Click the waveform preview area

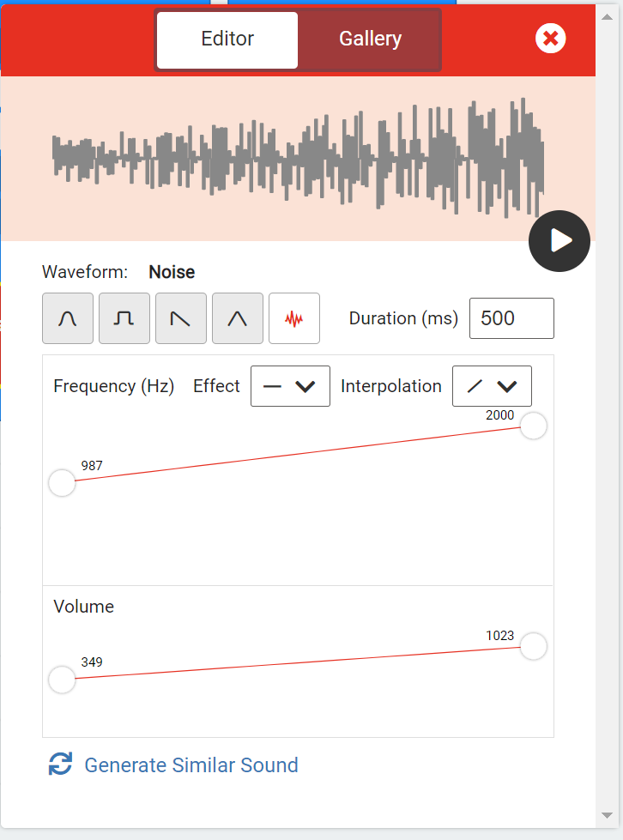(x=300, y=154)
